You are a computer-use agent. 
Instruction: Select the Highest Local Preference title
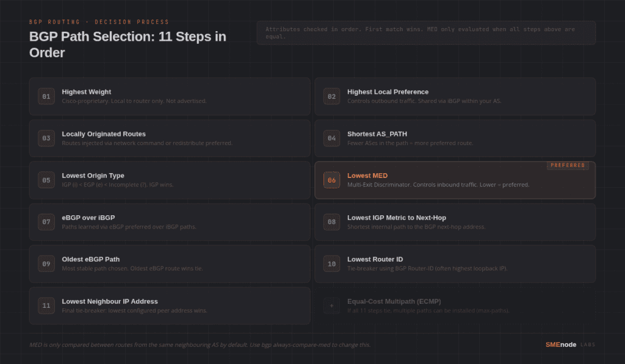click(388, 92)
